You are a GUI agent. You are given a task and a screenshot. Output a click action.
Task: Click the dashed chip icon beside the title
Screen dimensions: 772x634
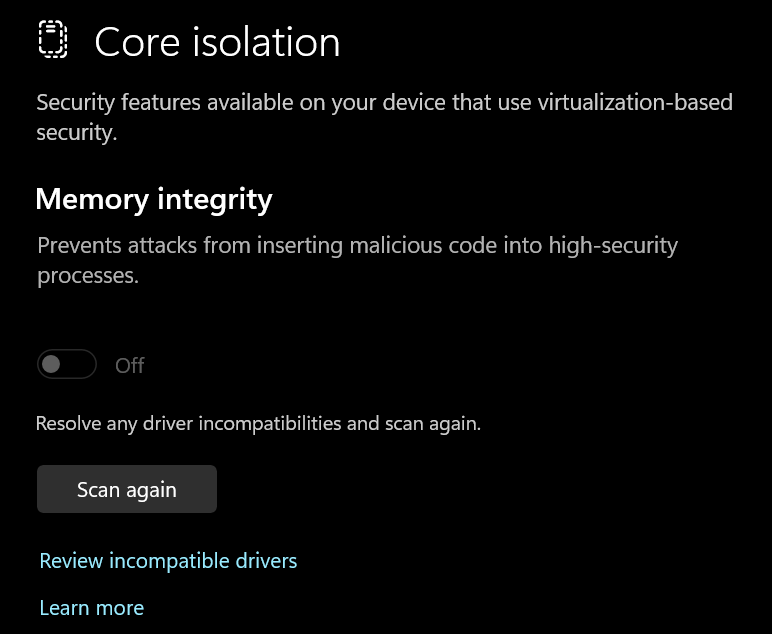(x=52, y=40)
